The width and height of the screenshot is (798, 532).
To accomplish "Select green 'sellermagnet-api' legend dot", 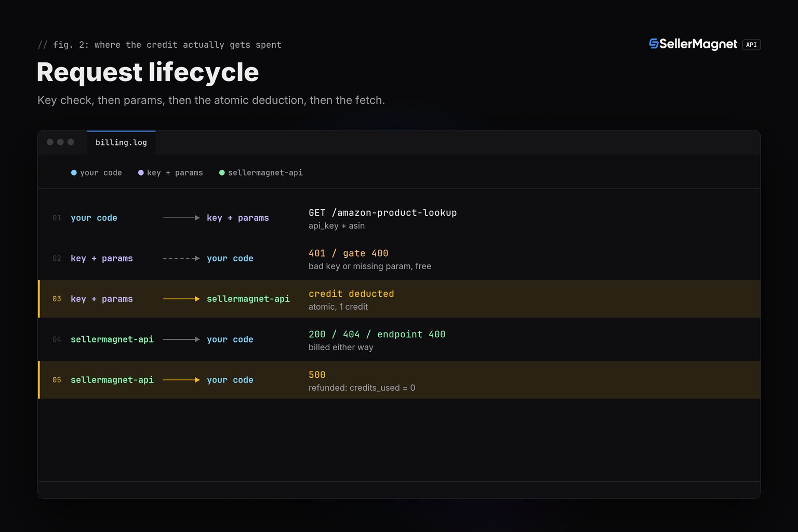I will click(x=222, y=172).
